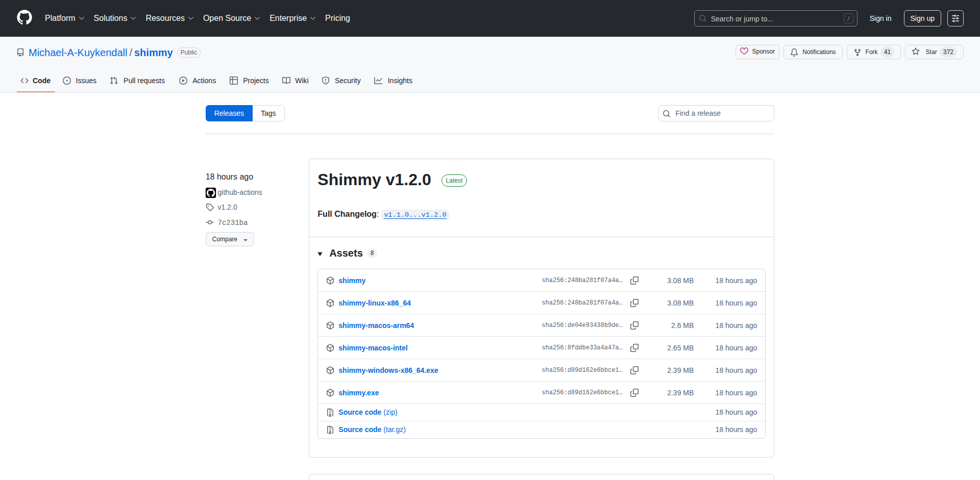Image resolution: width=980 pixels, height=480 pixels.
Task: Click the search magnifier in Find a release
Action: point(667,113)
